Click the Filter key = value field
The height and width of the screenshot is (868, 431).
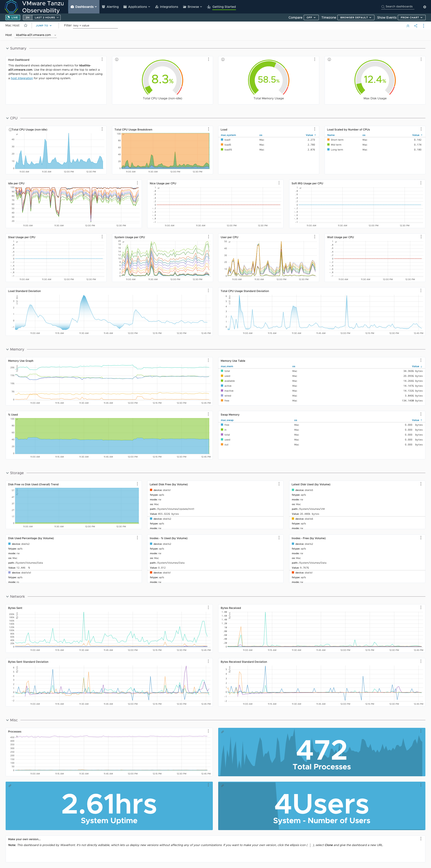(x=95, y=26)
